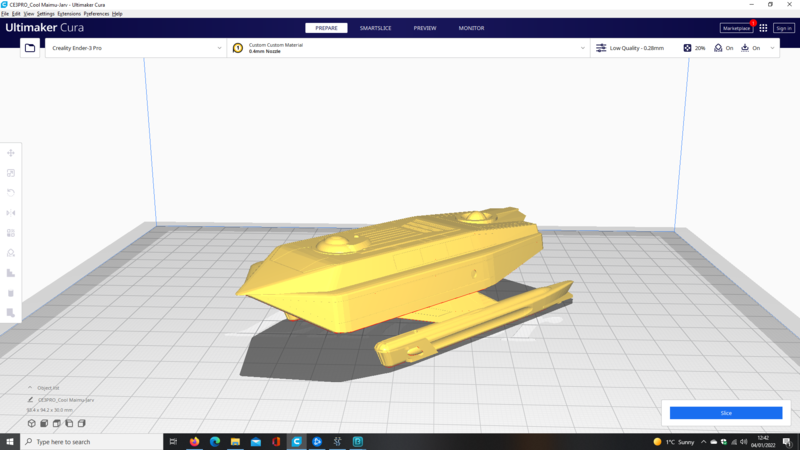Expand the Creality Ender-3 Pro printer dropdown
The width and height of the screenshot is (800, 450).
(219, 48)
